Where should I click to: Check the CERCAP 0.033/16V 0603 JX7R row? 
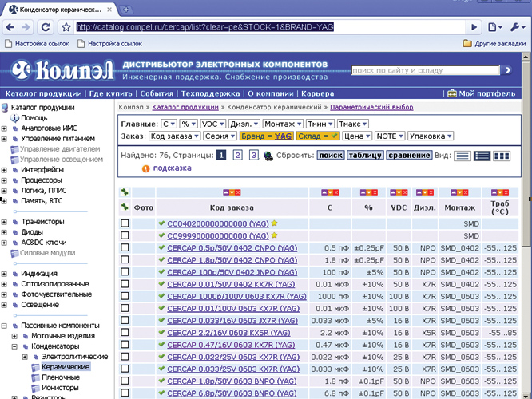coord(125,320)
